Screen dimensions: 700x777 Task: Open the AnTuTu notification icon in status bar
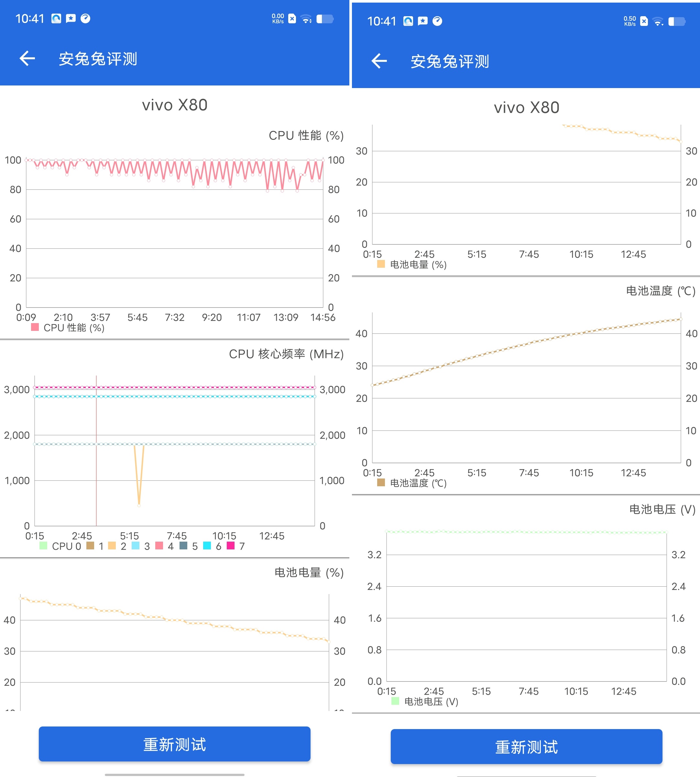click(57, 18)
